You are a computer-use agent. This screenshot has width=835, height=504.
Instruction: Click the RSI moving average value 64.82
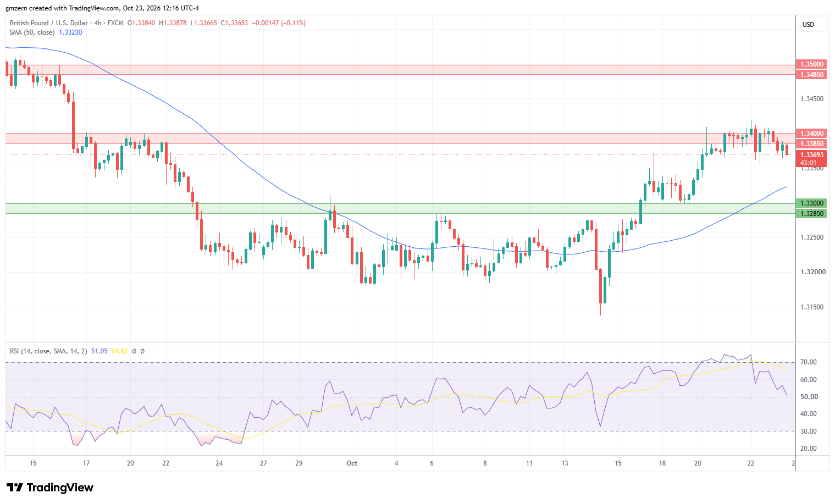(x=119, y=351)
